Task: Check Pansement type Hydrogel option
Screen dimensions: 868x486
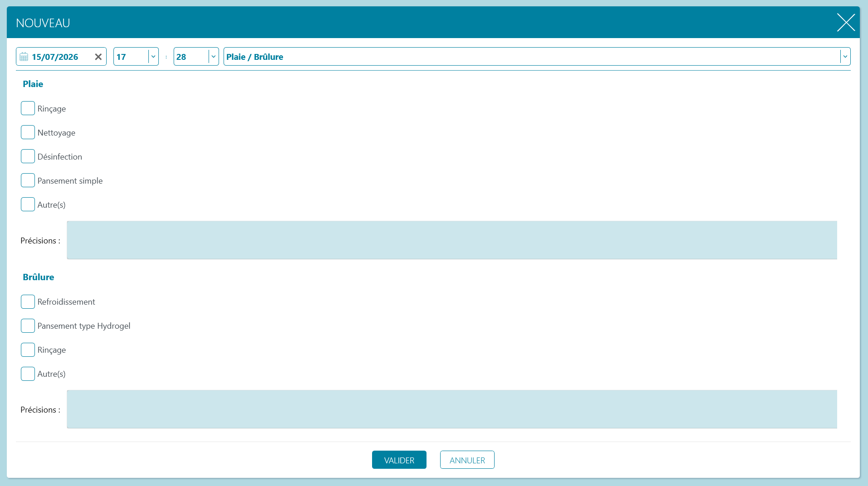Action: point(28,326)
